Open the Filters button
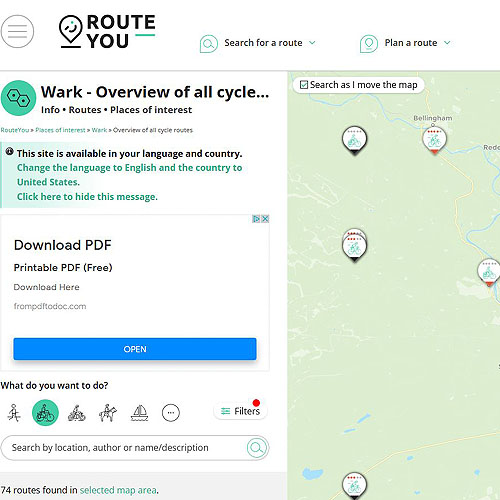 click(240, 411)
